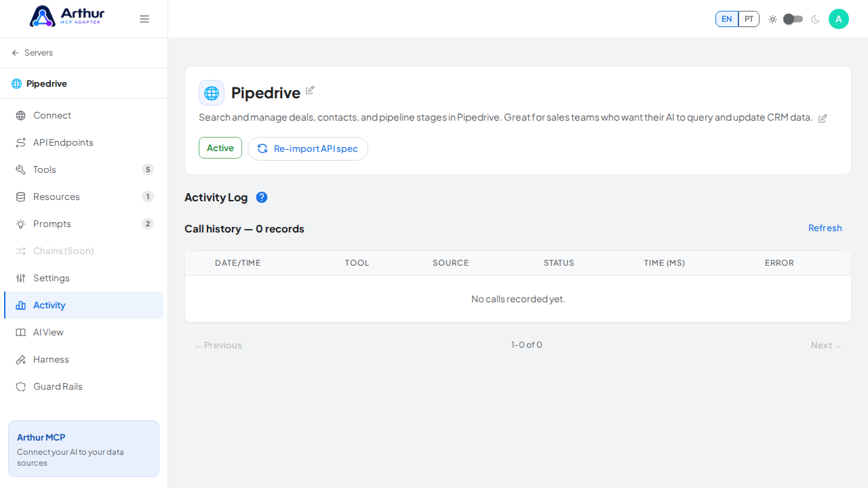Click the TIME (MS) column header
868x488 pixels.
[665, 263]
